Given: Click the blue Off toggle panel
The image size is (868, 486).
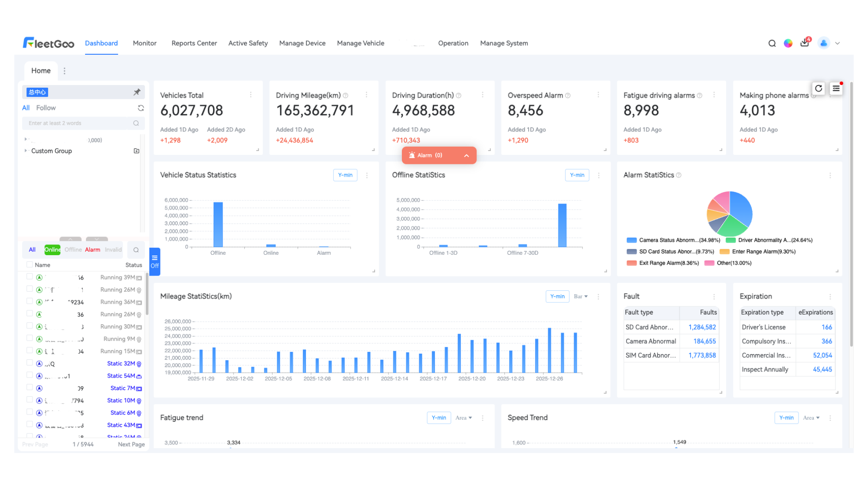Looking at the screenshot, I should pyautogui.click(x=155, y=261).
